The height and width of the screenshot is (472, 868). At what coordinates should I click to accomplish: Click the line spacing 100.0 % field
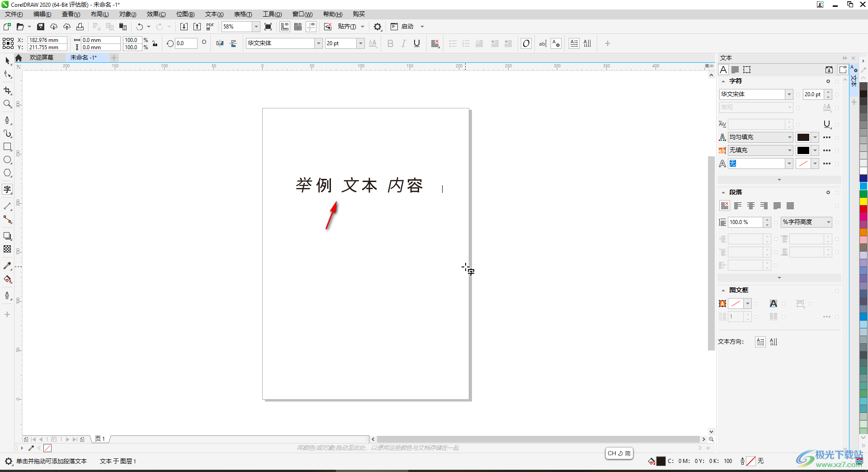tap(745, 222)
